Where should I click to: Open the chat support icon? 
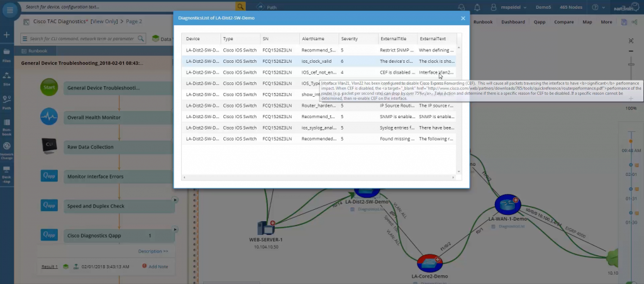[x=462, y=8]
